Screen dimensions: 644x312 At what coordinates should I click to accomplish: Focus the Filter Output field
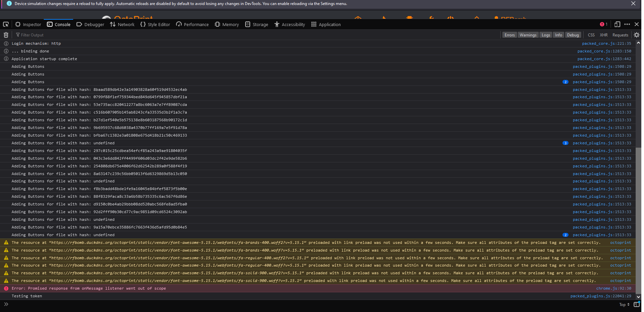coord(257,35)
